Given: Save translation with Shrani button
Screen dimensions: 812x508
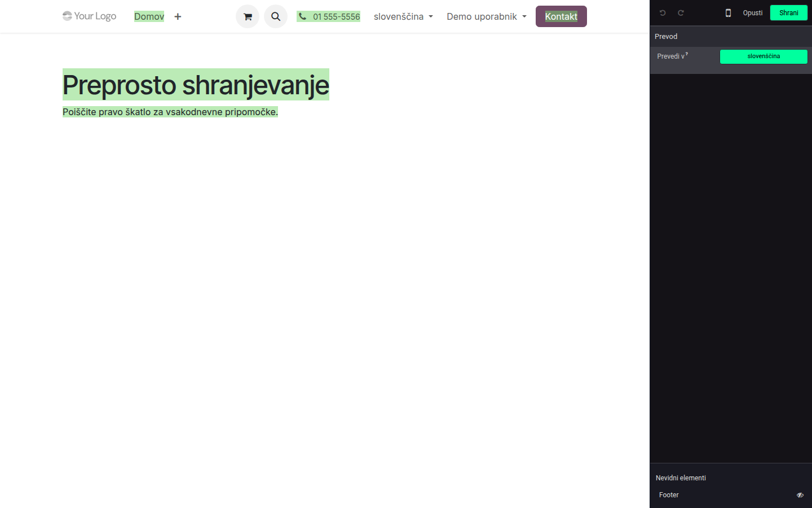Looking at the screenshot, I should [x=788, y=13].
